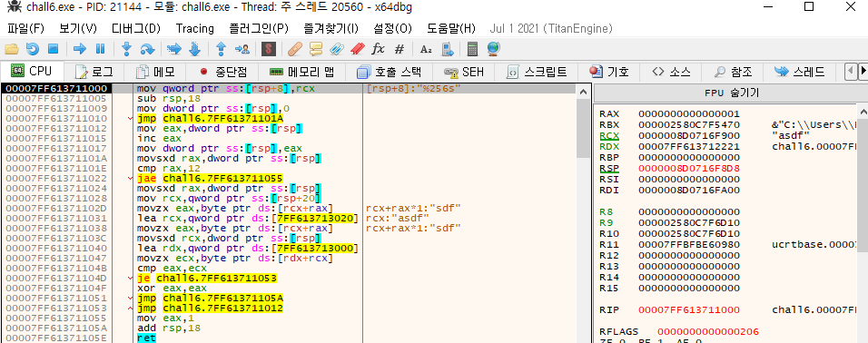The image size is (868, 343).
Task: Switch to the 중단점 tab
Action: pyautogui.click(x=223, y=72)
